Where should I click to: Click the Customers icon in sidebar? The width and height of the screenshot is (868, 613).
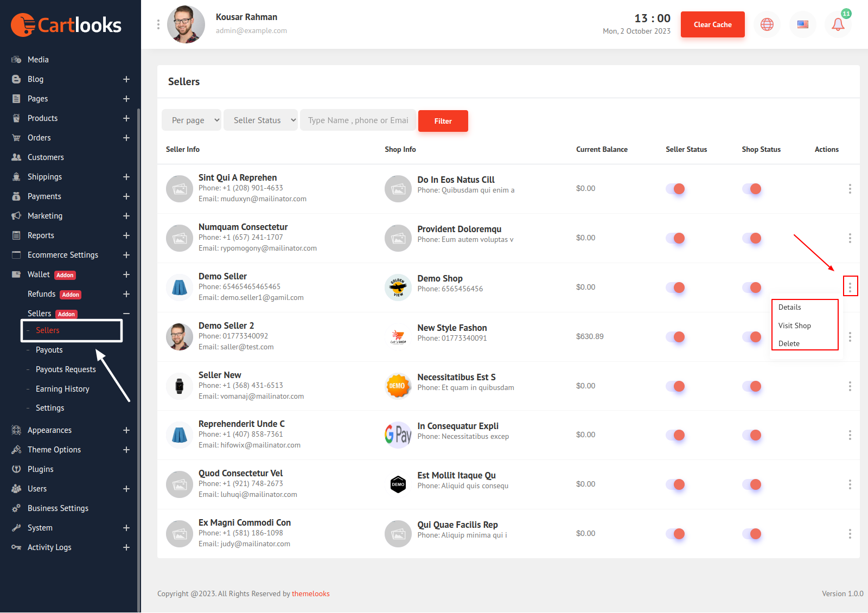(x=16, y=157)
